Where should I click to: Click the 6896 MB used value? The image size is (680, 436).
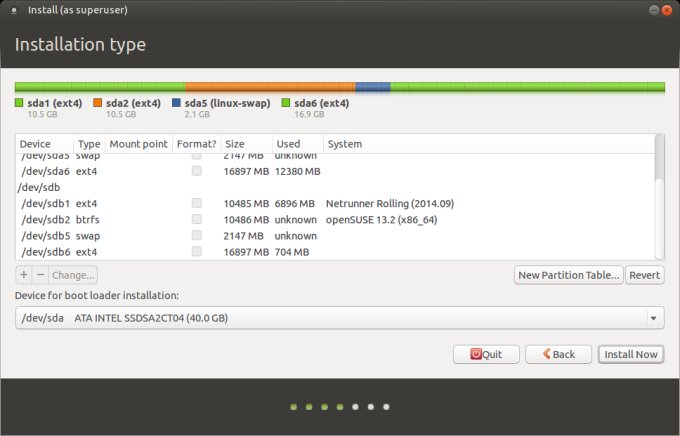coord(294,203)
